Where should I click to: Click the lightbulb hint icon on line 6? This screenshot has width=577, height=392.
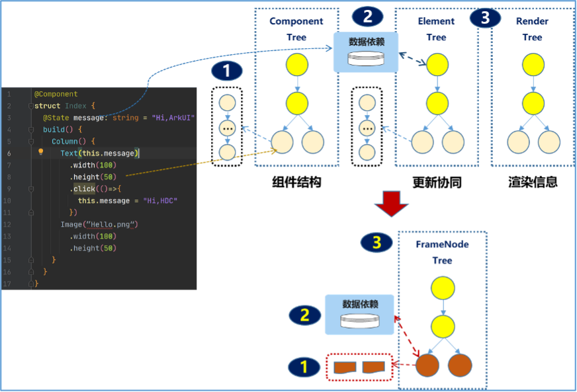click(x=41, y=151)
